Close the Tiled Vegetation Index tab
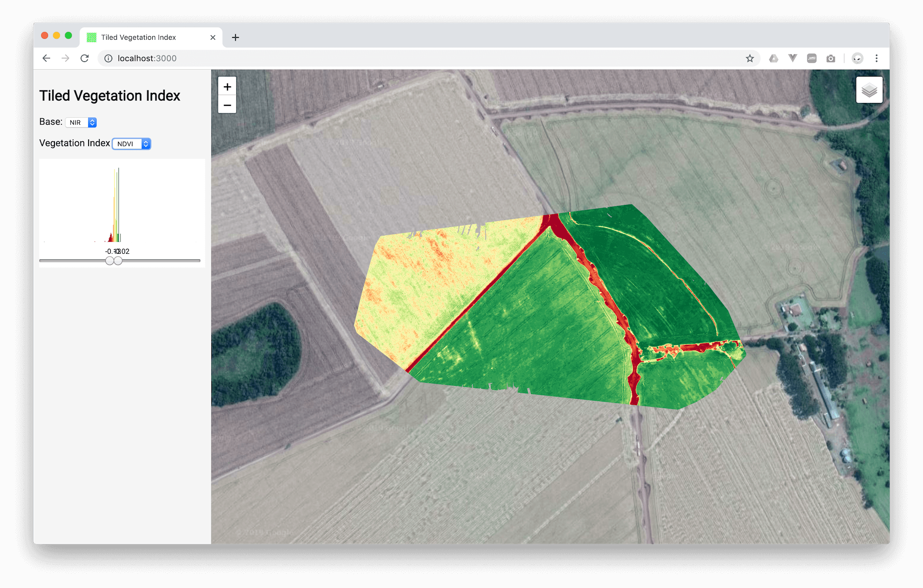This screenshot has width=923, height=588. coord(213,37)
